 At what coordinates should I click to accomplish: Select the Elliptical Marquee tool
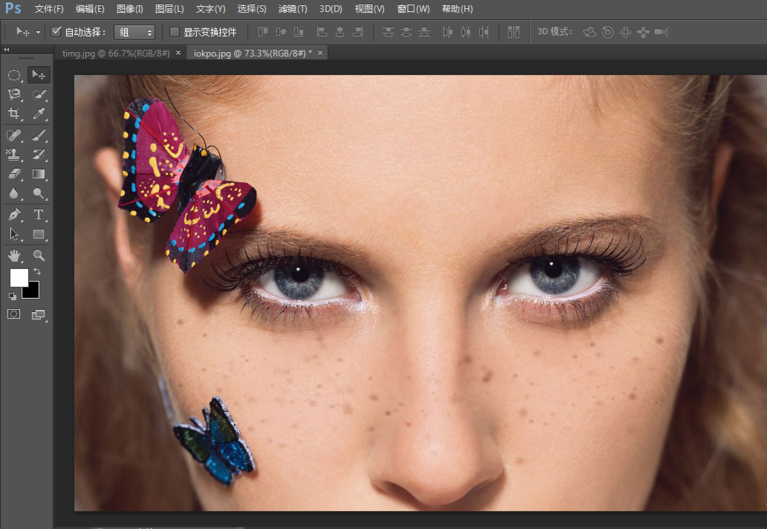pos(15,75)
